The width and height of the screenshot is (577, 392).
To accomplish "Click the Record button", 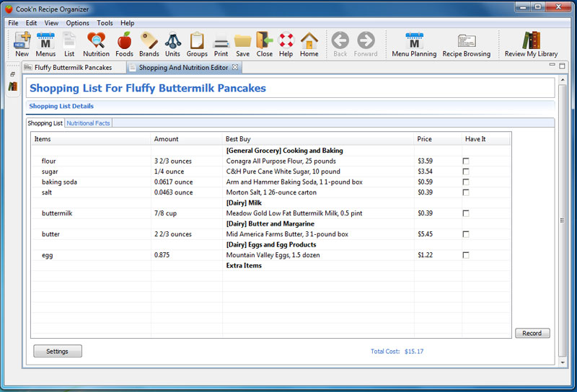I will click(x=532, y=333).
